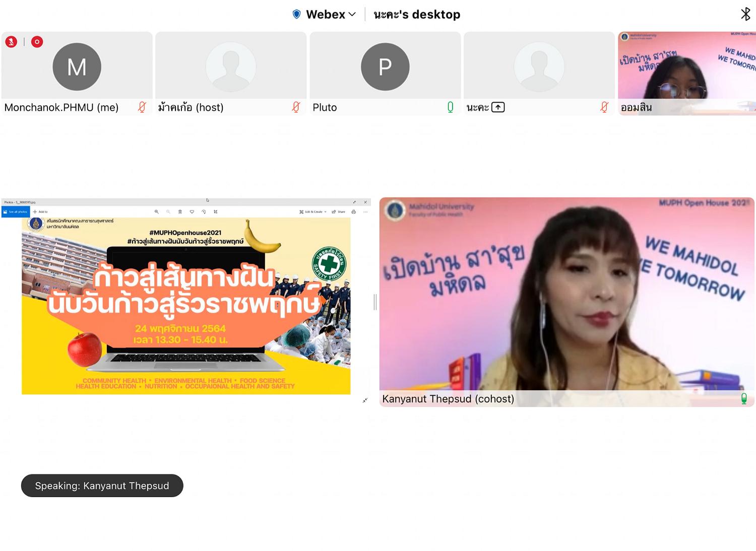Screen dimensions: 756x551
Task: Click the favorite heart icon in Photos
Action: click(192, 212)
